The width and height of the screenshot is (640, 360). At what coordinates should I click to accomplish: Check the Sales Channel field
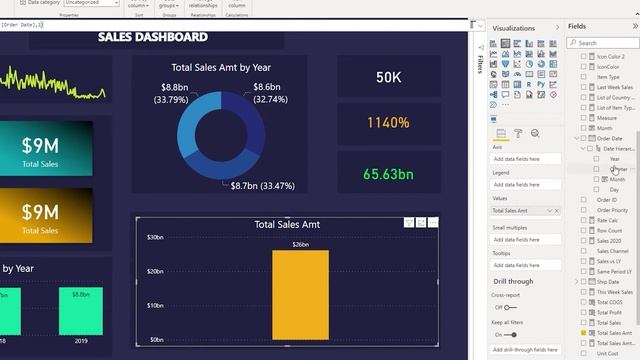click(584, 251)
